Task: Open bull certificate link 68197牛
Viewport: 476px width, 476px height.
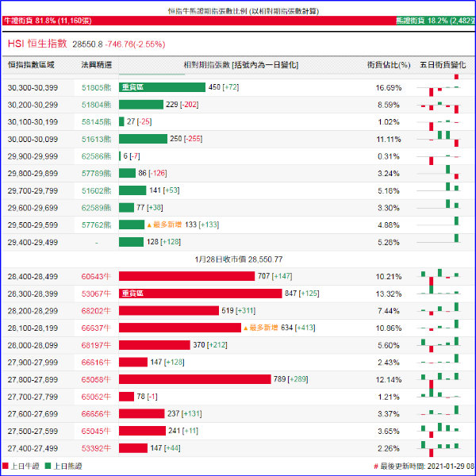Action: 96,345
